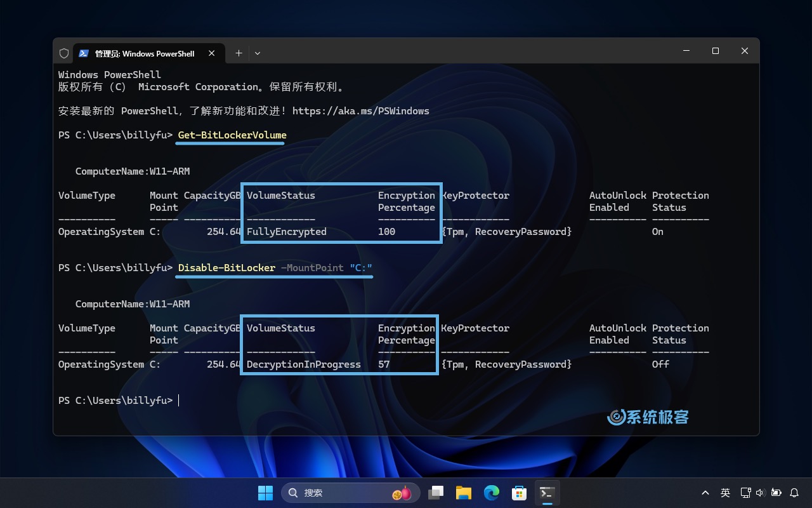Open Microsoft Store from taskbar
This screenshot has height=508, width=812.
pos(520,493)
